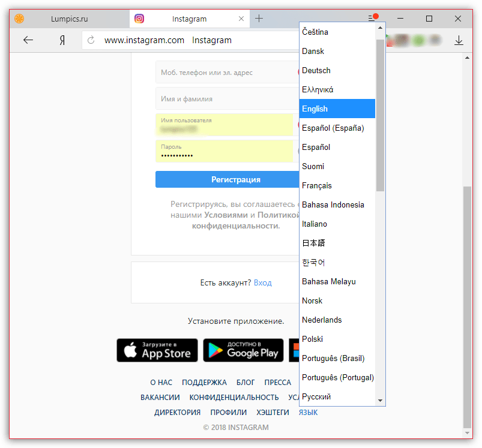Screen dimensions: 482x448
Task: Choose Nederlands language
Action: (x=337, y=320)
